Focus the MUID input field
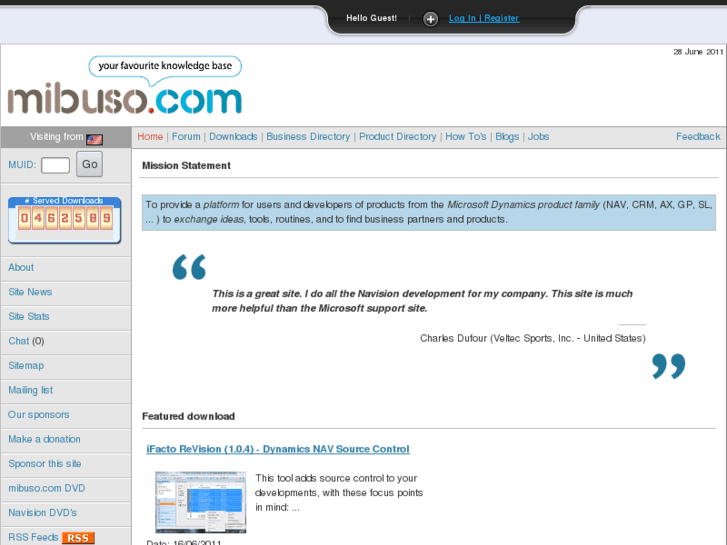Image resolution: width=727 pixels, height=545 pixels. pyautogui.click(x=55, y=165)
